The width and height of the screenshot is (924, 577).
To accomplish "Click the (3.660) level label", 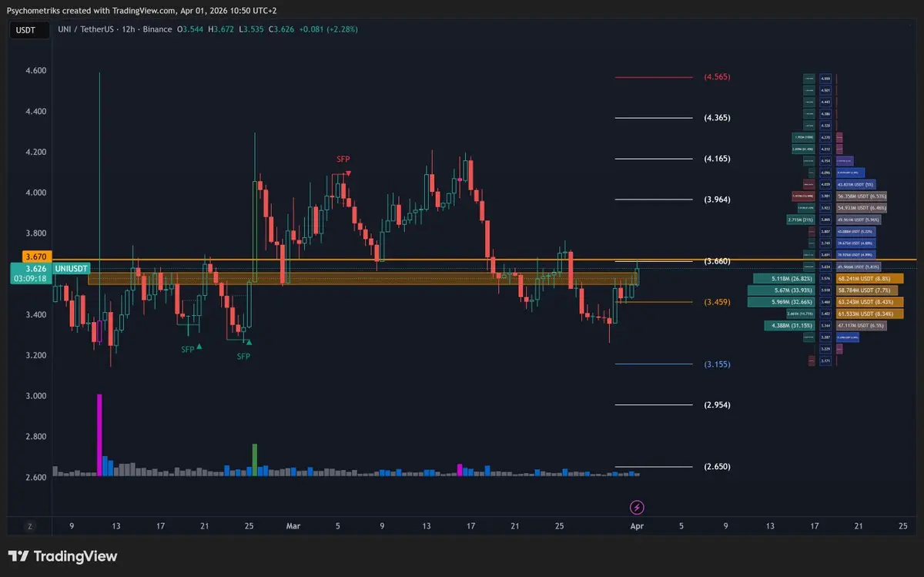I will coord(717,261).
